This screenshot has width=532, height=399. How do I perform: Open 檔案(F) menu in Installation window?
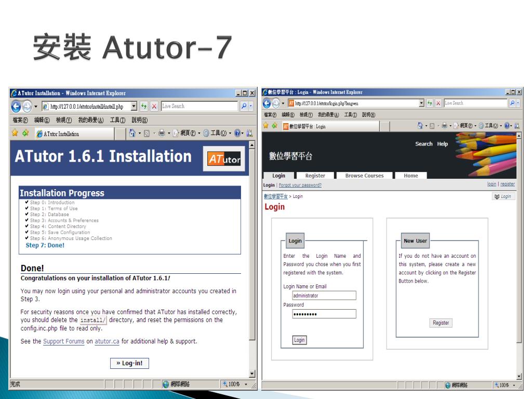(x=20, y=120)
